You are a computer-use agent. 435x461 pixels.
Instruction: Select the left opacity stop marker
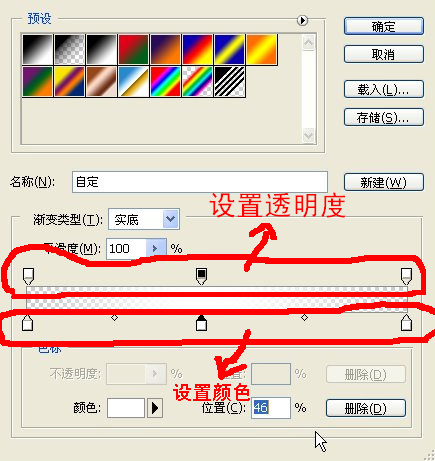pyautogui.click(x=28, y=276)
